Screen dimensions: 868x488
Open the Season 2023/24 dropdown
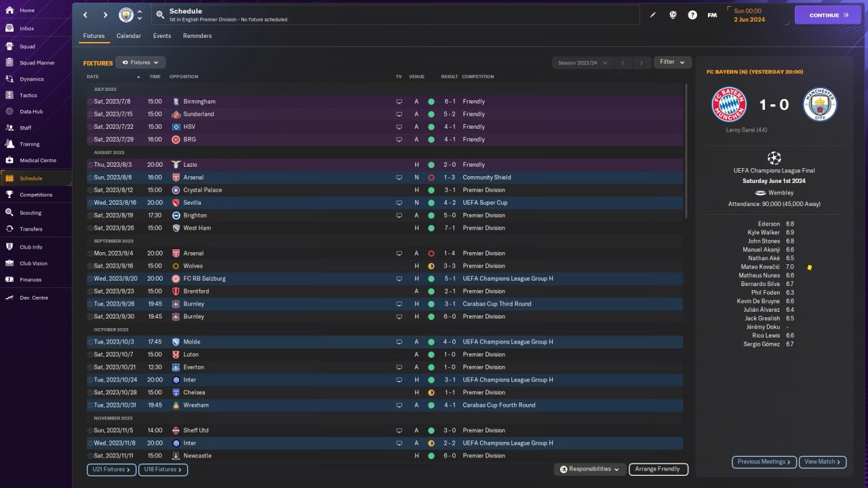[582, 63]
